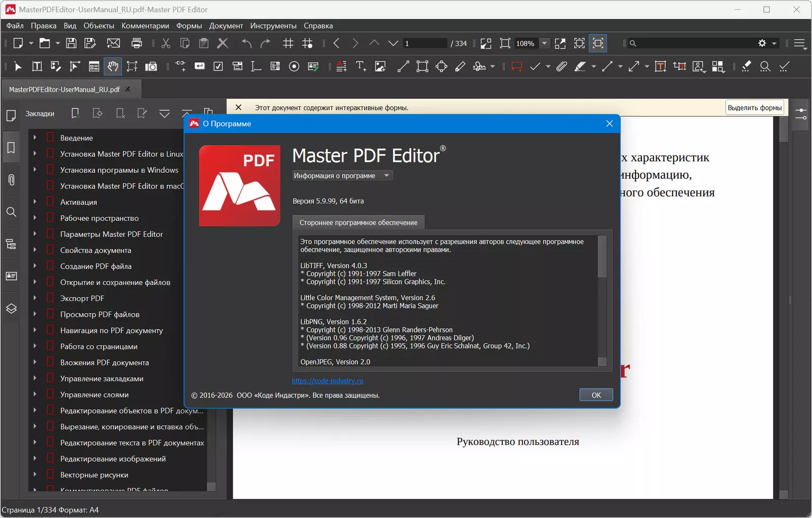Click the Delete X icon in the toolbar
The image size is (812, 518).
[222, 43]
